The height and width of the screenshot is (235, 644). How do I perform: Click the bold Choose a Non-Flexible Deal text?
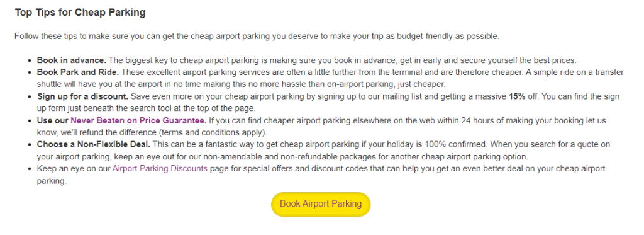94,145
